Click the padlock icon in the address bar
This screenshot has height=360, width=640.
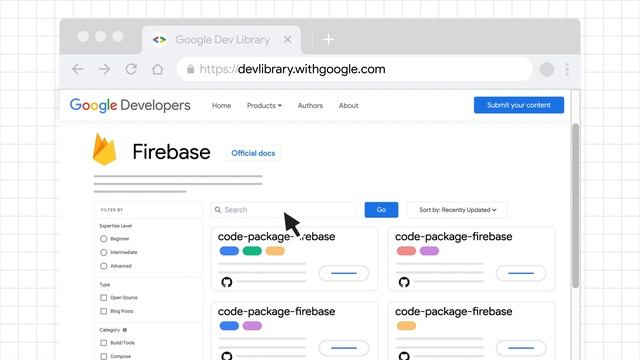click(190, 69)
